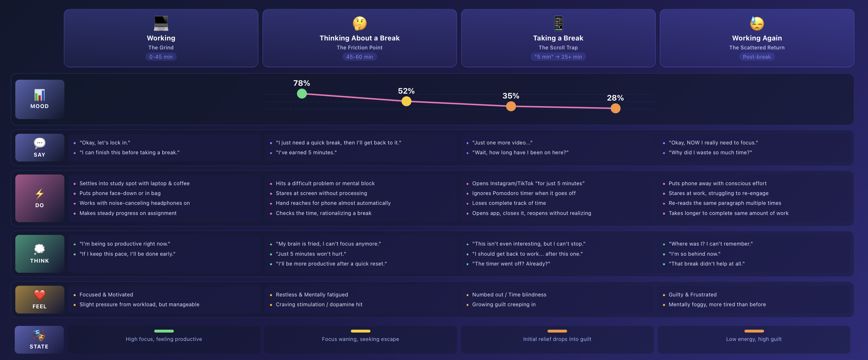Viewport: 868px width, 360px height.
Task: Click the smartphone icon above Taking a Break
Action: pyautogui.click(x=558, y=23)
